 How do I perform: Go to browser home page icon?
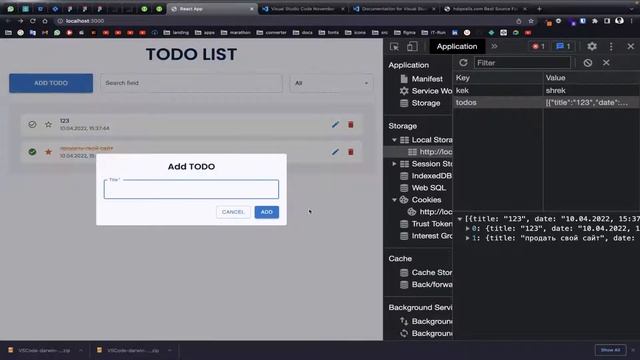click(45, 21)
